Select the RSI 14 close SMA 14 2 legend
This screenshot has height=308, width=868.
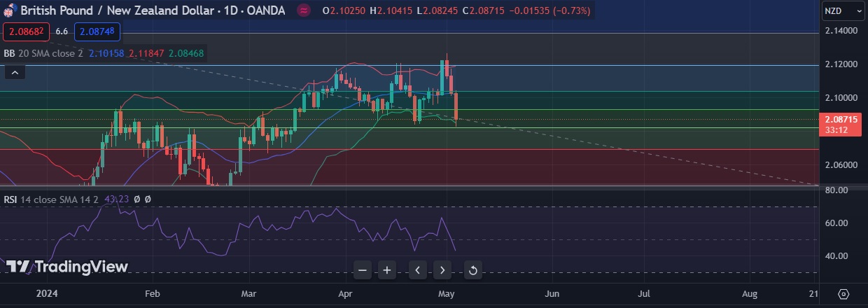coord(52,199)
